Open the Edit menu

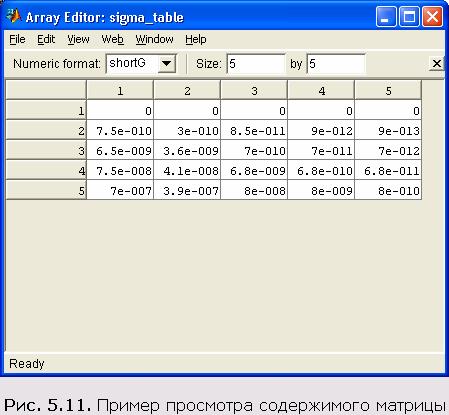coord(46,39)
